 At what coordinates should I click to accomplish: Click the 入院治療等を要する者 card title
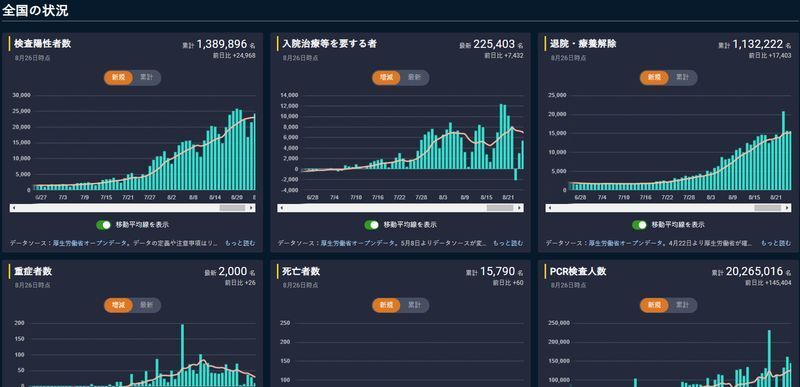pos(329,44)
